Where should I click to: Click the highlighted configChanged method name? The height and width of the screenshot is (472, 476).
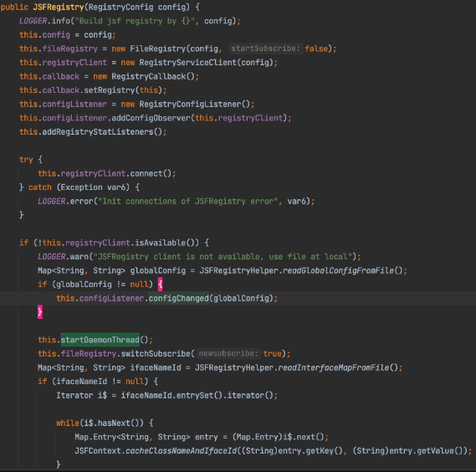(x=178, y=298)
